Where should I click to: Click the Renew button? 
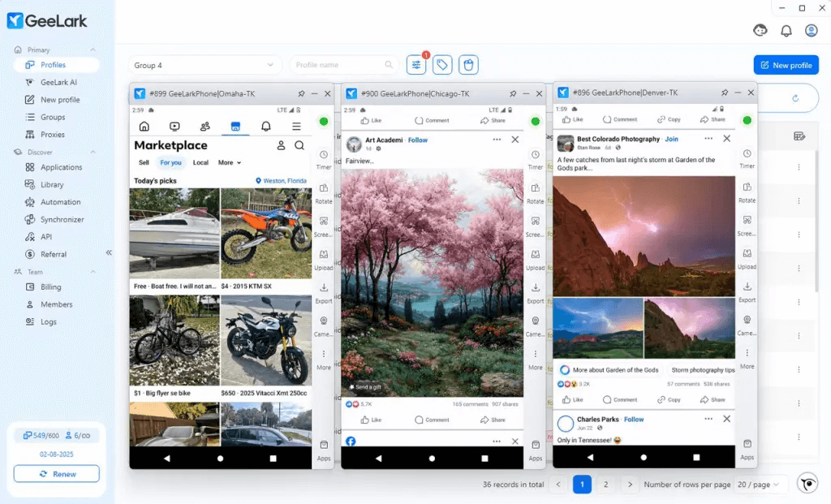coord(57,474)
